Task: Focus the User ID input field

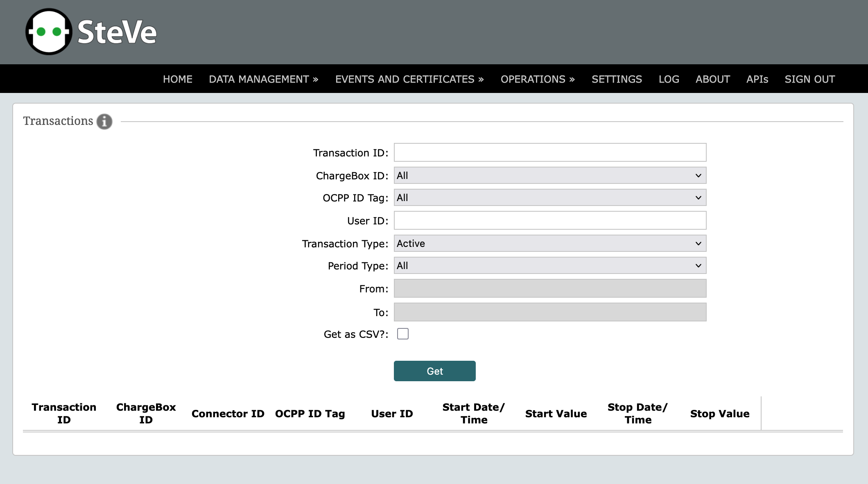Action: (x=550, y=220)
